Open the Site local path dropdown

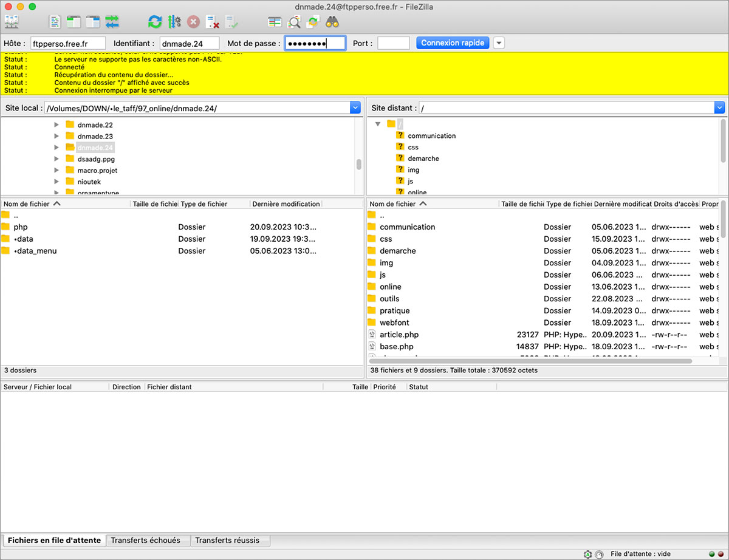click(355, 108)
